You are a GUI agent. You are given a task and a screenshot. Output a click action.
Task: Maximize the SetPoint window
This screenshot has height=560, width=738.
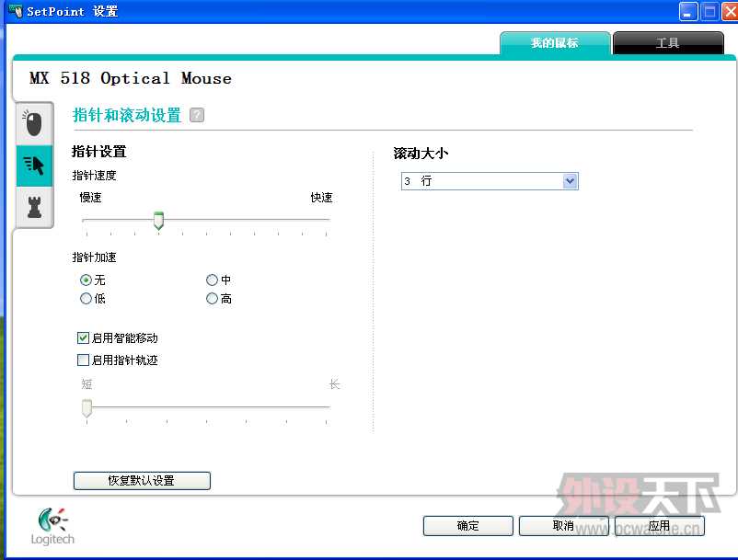coord(709,11)
